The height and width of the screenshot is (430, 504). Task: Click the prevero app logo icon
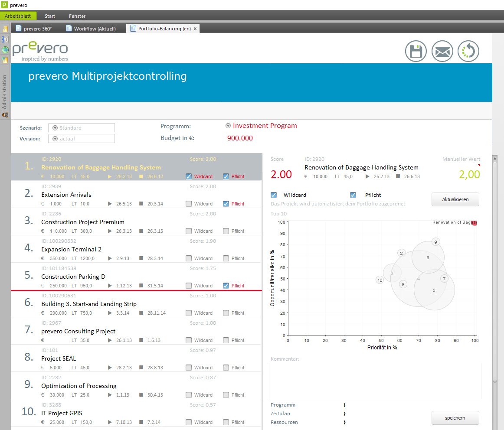tap(4, 5)
